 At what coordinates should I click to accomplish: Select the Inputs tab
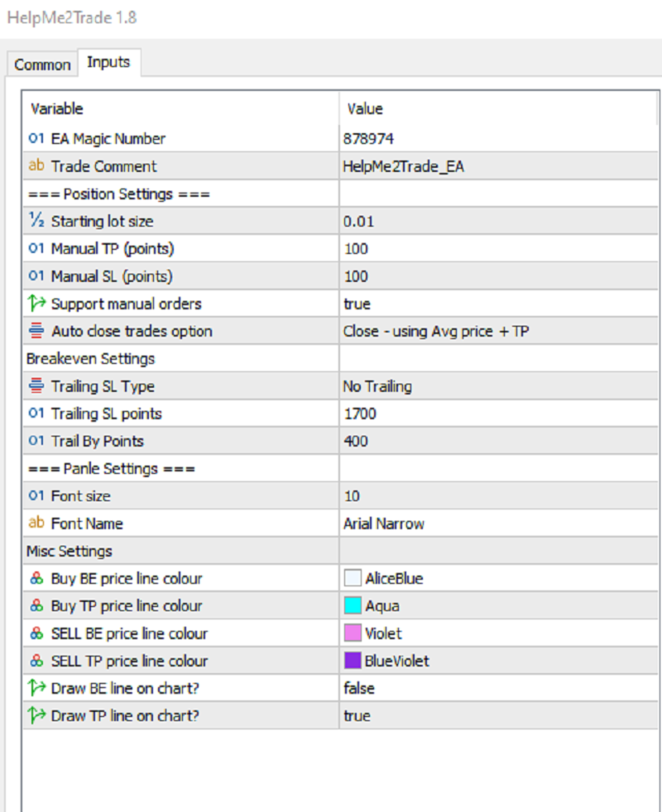click(x=108, y=62)
